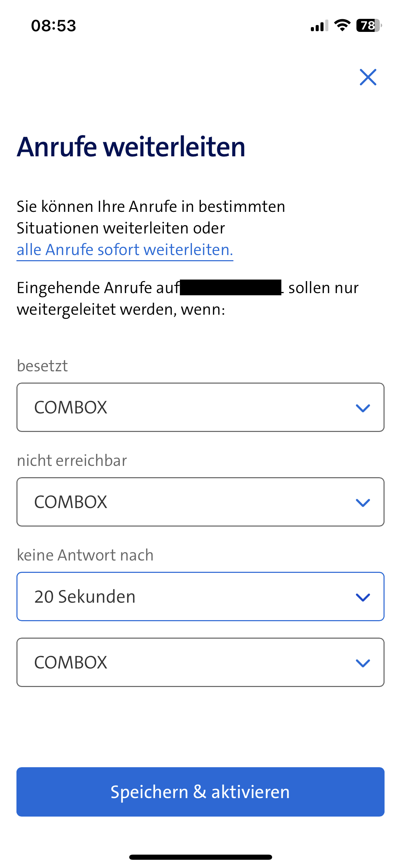Viewport: 401px width, 868px height.
Task: Open the no-answer destination COMBOX dropdown
Action: [x=200, y=662]
